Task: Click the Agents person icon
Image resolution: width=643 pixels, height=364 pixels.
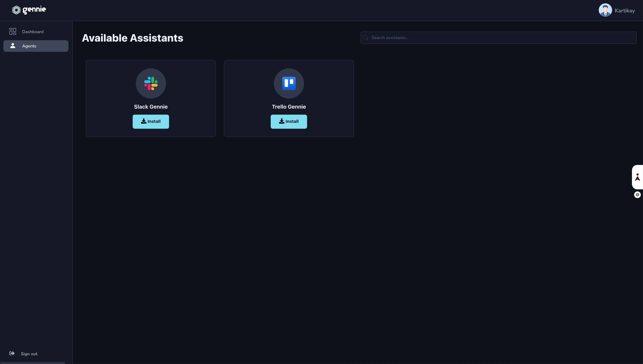Action: (13, 46)
